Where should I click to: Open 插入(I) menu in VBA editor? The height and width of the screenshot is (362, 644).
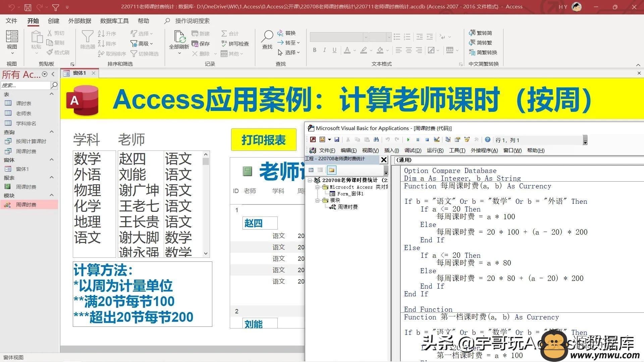tap(391, 150)
